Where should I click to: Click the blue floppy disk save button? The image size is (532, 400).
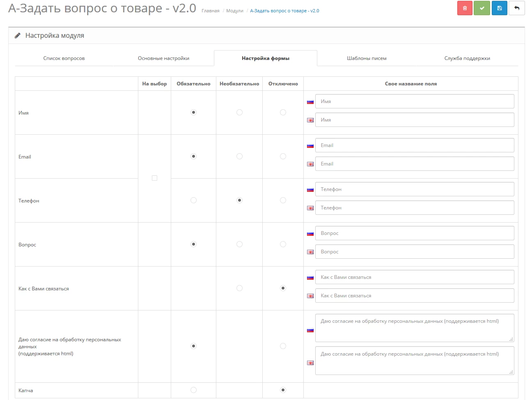499,8
